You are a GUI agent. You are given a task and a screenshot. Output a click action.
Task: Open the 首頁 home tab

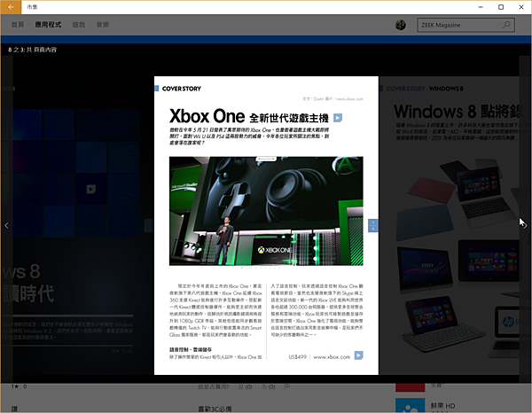[x=18, y=25]
